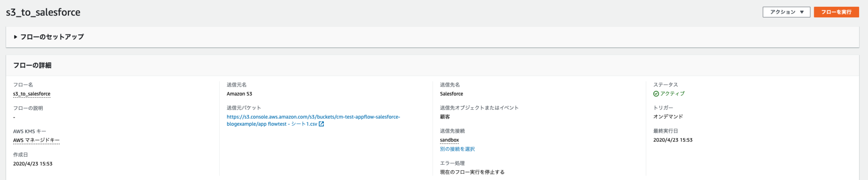The width and height of the screenshot is (868, 180).
Task: Click the s3_to_salesforce page title
Action: (43, 12)
